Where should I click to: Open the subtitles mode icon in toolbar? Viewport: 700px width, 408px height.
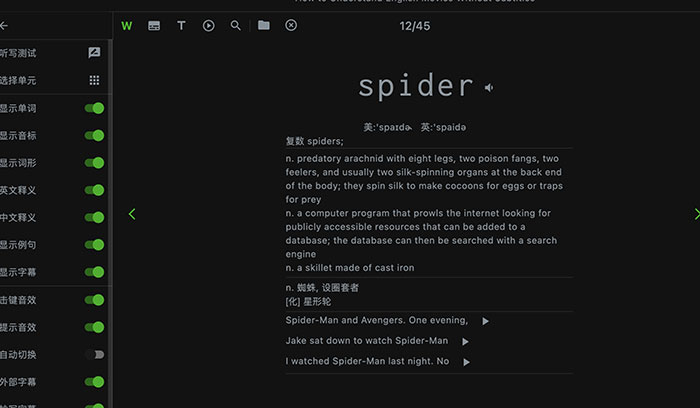click(154, 26)
